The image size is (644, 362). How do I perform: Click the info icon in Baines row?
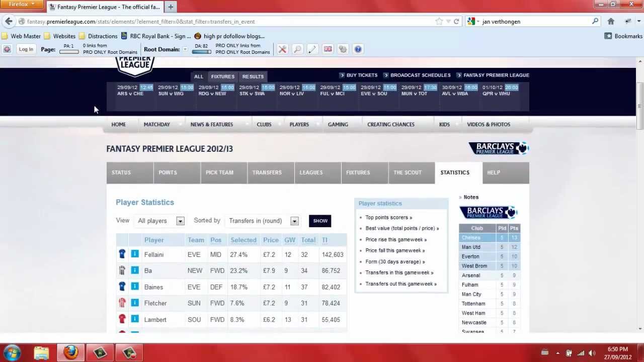135,287
